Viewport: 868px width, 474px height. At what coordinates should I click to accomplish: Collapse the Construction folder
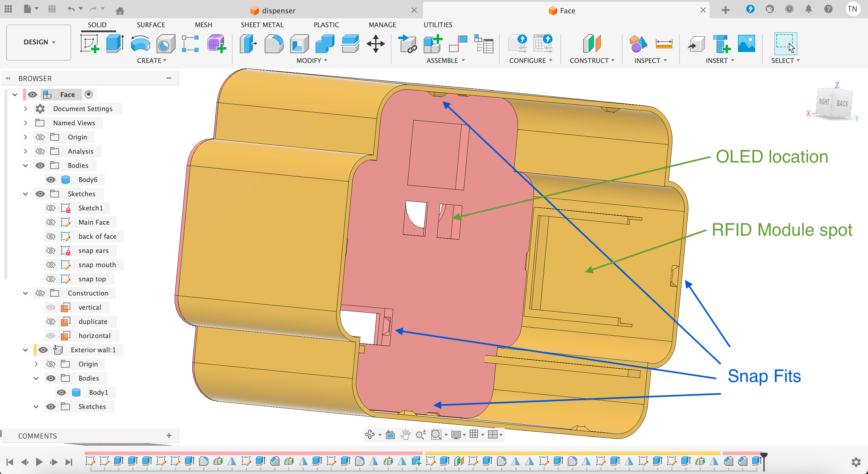pyautogui.click(x=25, y=293)
